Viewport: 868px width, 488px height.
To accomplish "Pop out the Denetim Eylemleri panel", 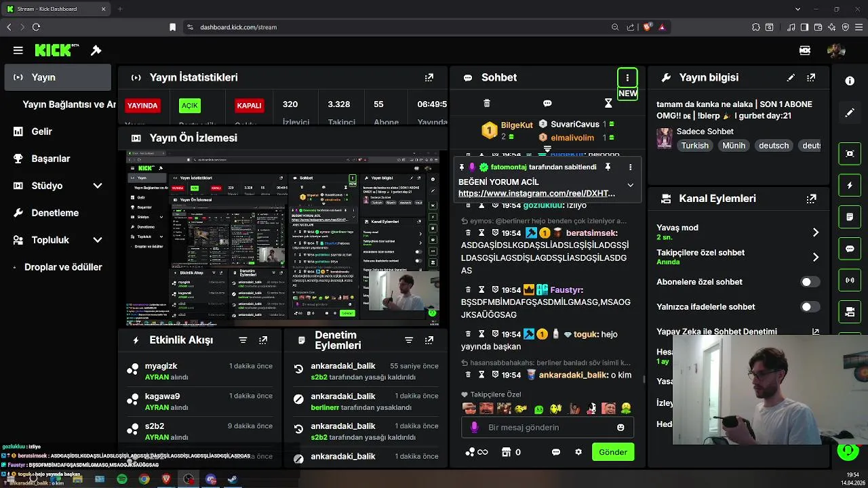I will (429, 340).
